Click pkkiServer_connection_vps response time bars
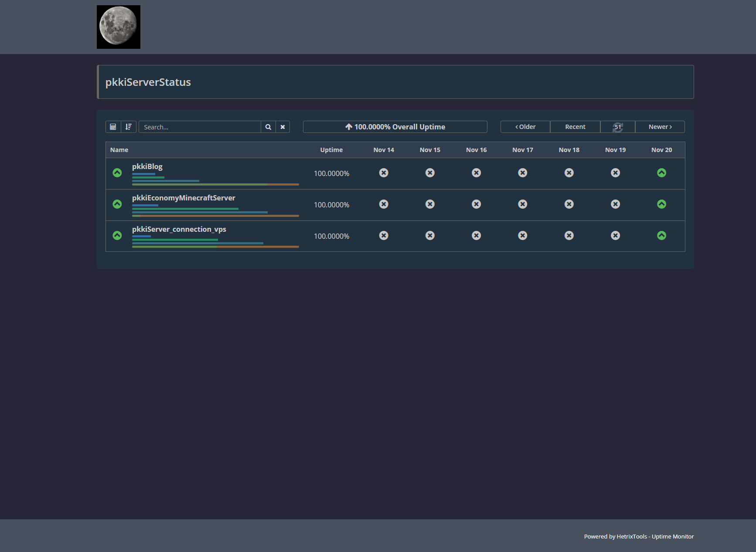Screen dimensions: 756x552 click(x=215, y=242)
